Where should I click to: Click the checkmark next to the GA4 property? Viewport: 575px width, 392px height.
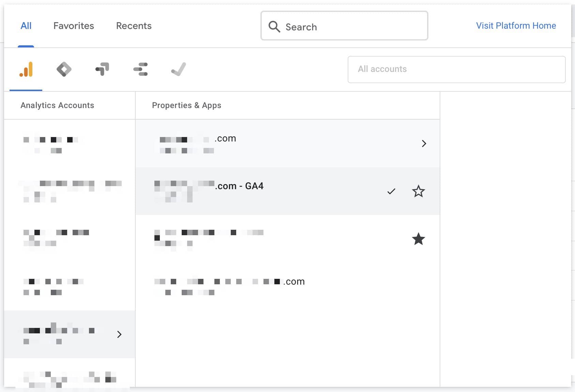click(x=391, y=191)
